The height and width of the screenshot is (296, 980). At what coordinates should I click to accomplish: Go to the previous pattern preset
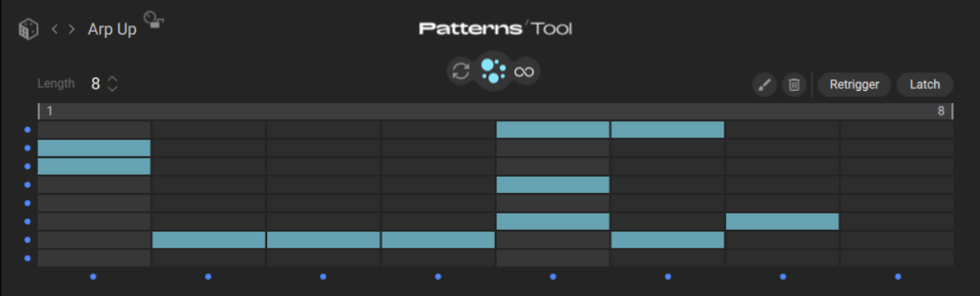pyautogui.click(x=55, y=29)
